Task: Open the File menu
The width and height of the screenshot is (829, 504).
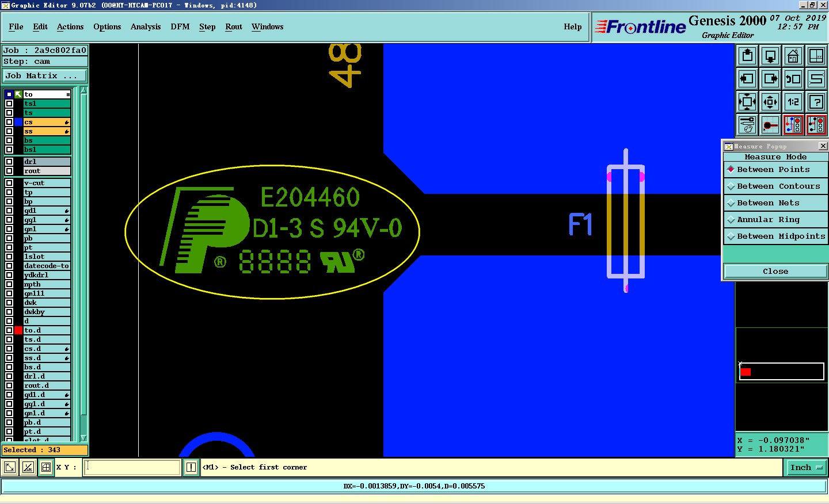Action: (16, 27)
